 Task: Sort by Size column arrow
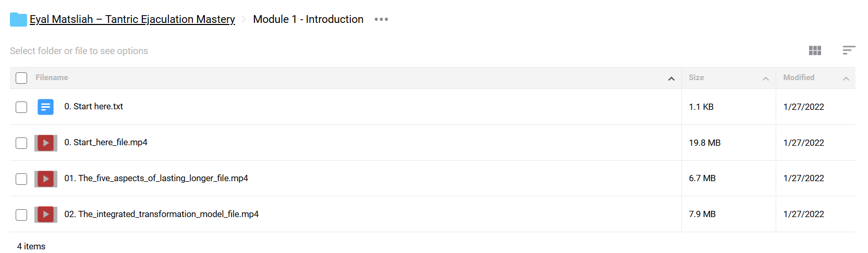tap(766, 79)
